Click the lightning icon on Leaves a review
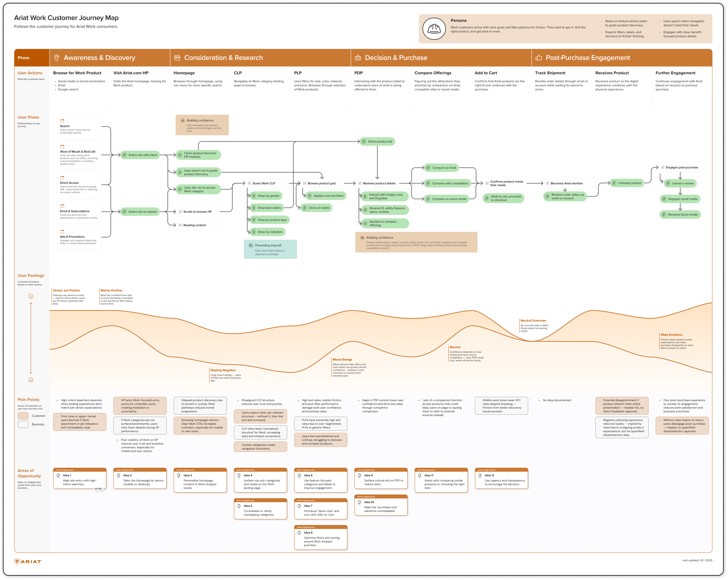 coord(668,183)
